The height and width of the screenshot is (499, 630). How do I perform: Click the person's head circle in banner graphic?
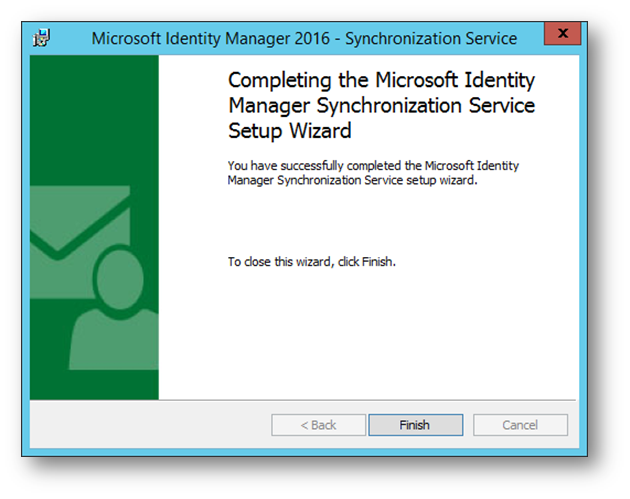(x=120, y=278)
